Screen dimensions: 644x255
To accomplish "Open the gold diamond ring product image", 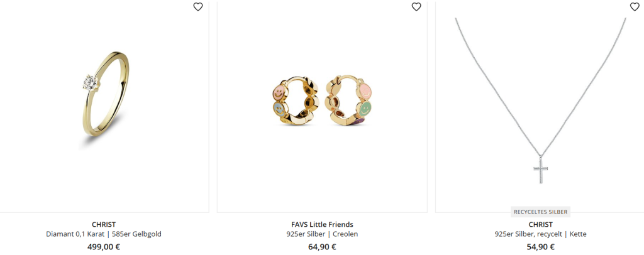I will 104,107.
